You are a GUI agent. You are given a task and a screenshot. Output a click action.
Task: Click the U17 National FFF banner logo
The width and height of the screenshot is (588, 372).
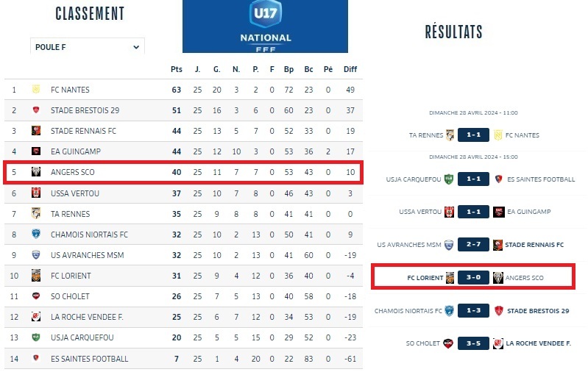tap(265, 26)
